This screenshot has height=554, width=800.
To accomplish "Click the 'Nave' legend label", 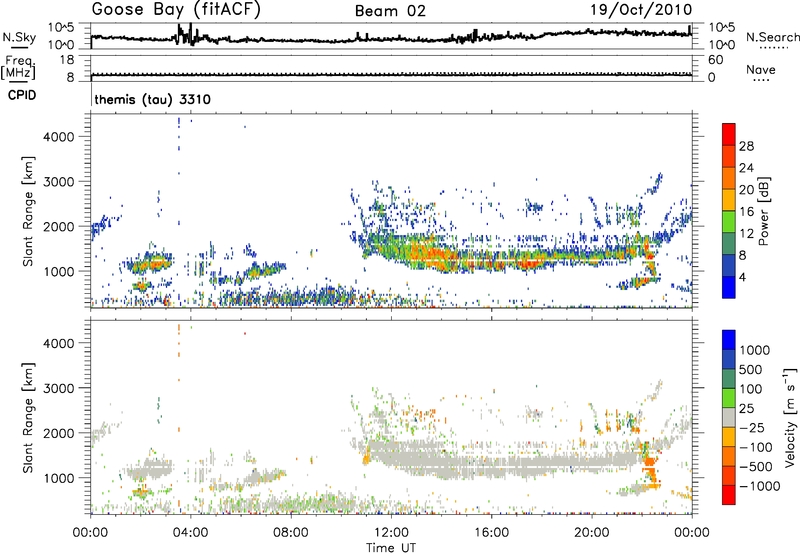I will (x=761, y=69).
